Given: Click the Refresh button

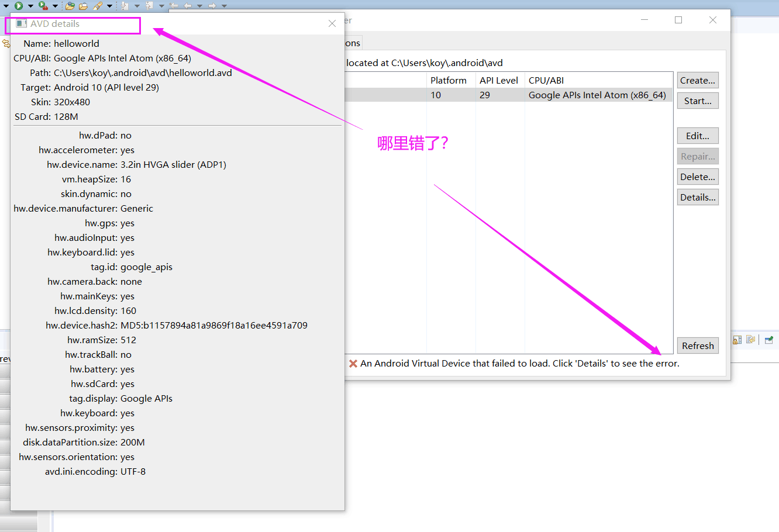Looking at the screenshot, I should coord(698,346).
